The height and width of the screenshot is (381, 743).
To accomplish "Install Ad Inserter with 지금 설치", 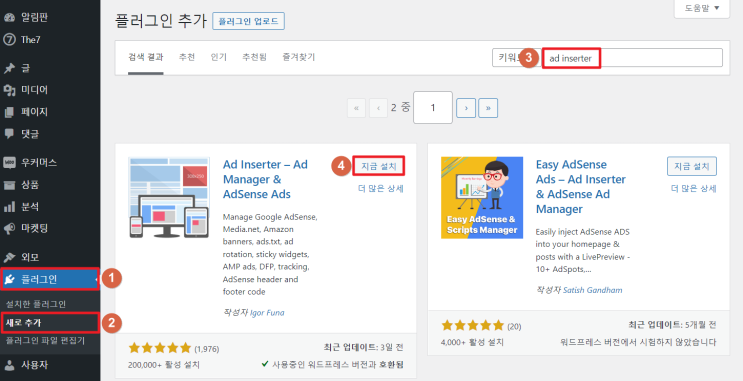I will click(x=379, y=166).
